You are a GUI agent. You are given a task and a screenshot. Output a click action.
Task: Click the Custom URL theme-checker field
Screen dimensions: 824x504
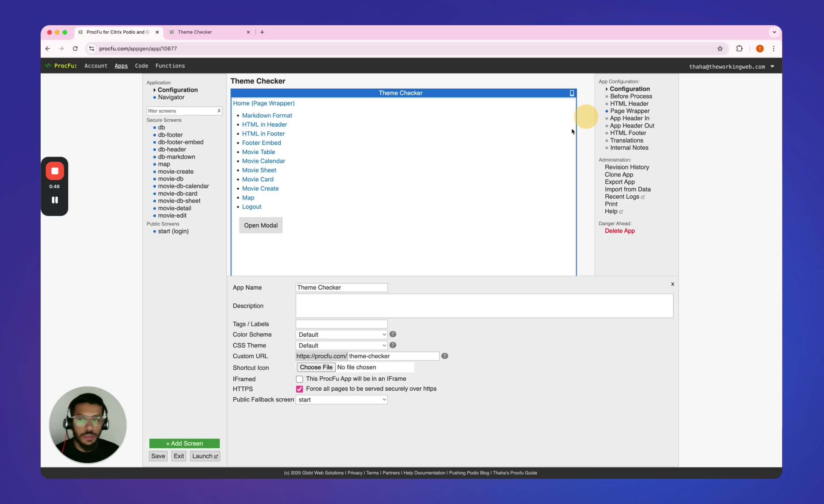click(x=393, y=356)
